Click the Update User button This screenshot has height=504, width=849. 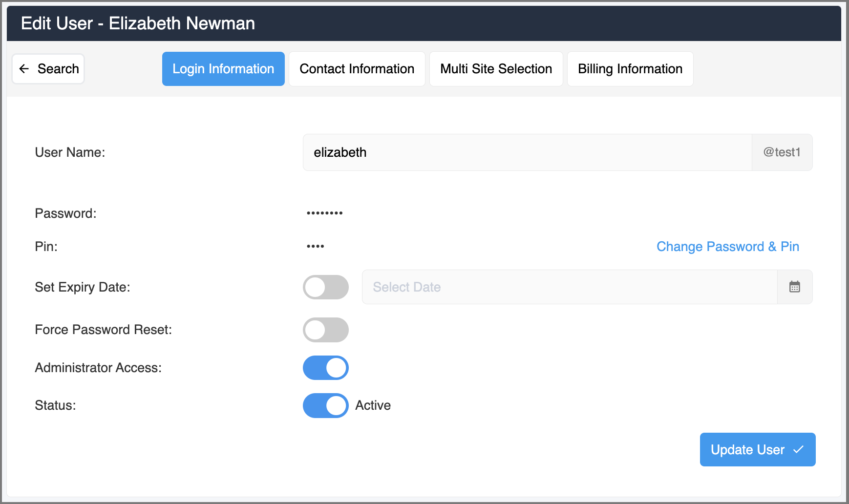pos(758,449)
